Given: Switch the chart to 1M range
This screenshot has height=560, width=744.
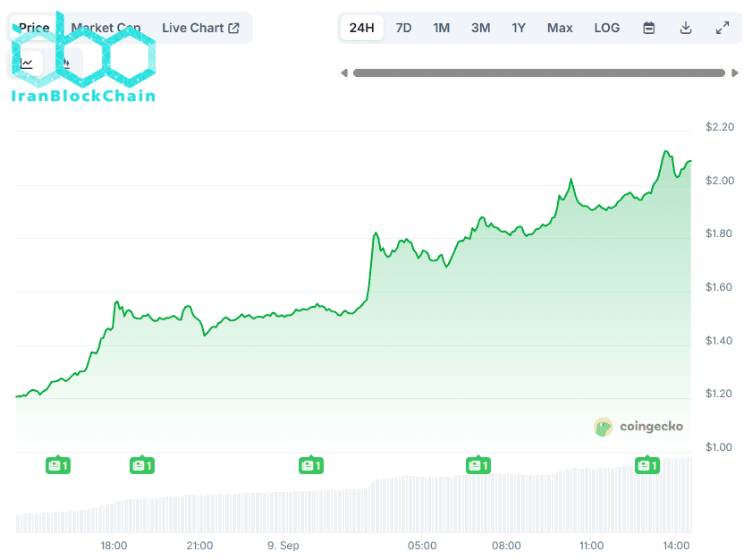Looking at the screenshot, I should (442, 28).
